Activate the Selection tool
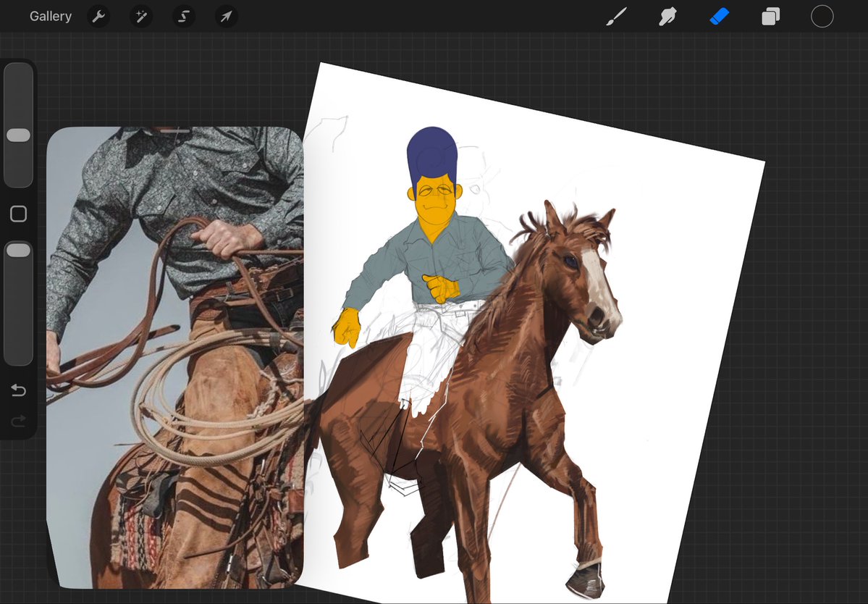Image resolution: width=868 pixels, height=604 pixels. click(x=184, y=17)
